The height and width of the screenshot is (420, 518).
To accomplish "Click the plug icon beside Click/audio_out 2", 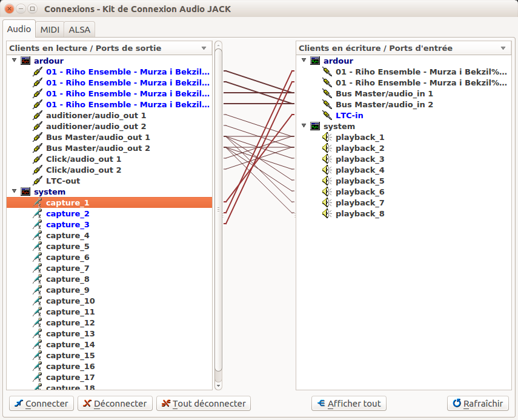I will pyautogui.click(x=38, y=170).
